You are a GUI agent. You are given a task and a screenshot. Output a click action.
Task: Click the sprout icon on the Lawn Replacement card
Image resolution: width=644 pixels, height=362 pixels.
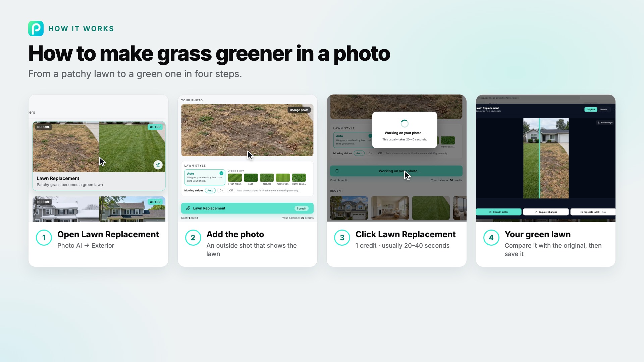point(158,165)
